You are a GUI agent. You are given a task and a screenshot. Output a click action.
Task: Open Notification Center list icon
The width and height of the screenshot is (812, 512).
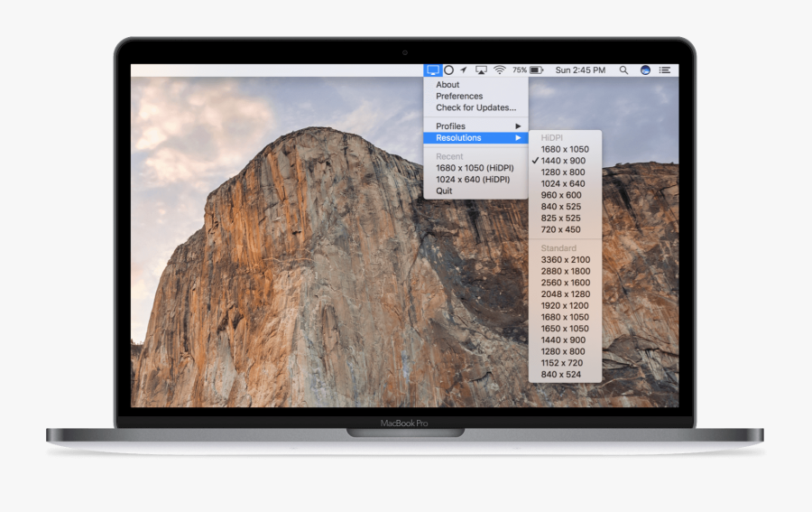[x=665, y=70]
